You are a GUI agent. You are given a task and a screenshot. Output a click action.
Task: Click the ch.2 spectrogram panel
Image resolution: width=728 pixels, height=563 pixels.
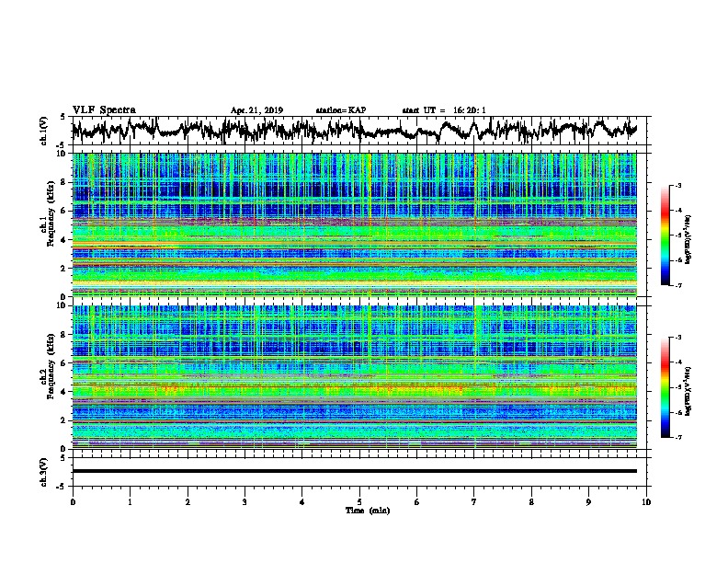tap(354, 377)
